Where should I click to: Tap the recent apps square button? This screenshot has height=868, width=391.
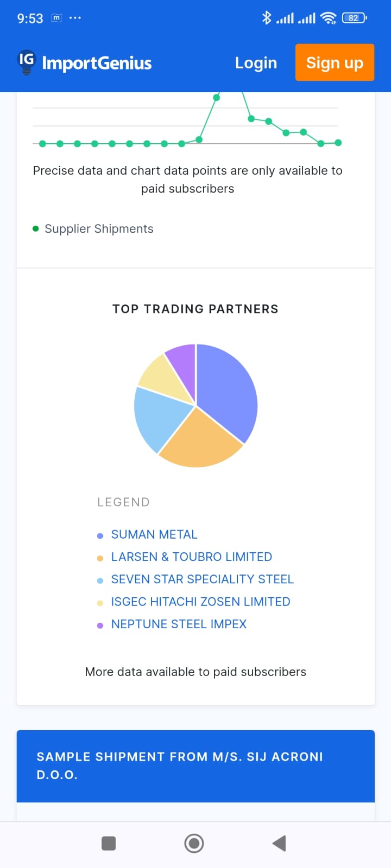[x=109, y=843]
